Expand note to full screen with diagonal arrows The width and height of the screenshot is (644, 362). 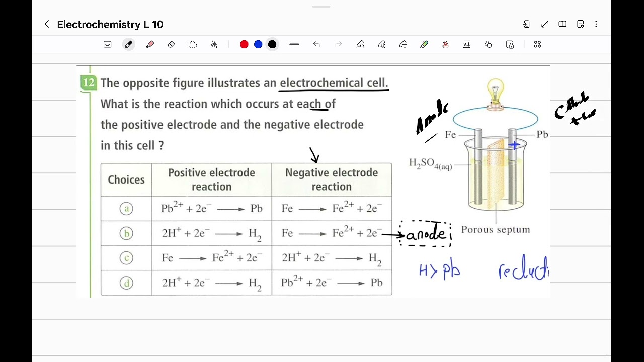coord(545,24)
